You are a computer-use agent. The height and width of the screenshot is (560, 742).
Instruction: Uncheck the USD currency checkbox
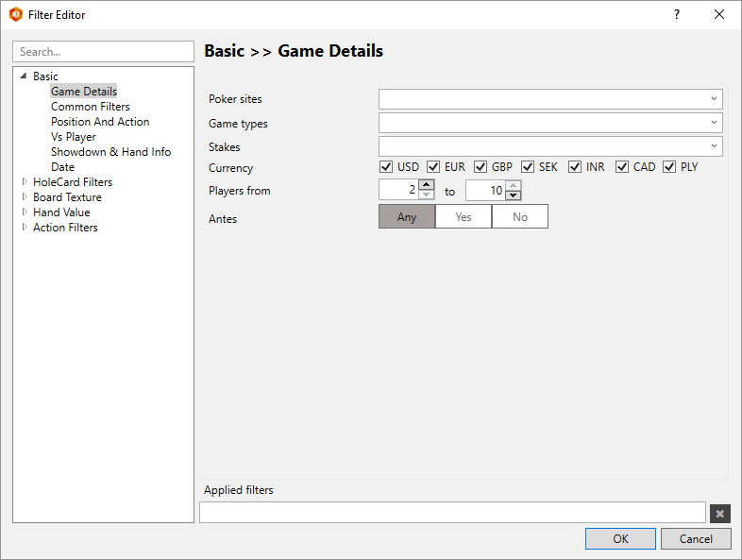386,166
